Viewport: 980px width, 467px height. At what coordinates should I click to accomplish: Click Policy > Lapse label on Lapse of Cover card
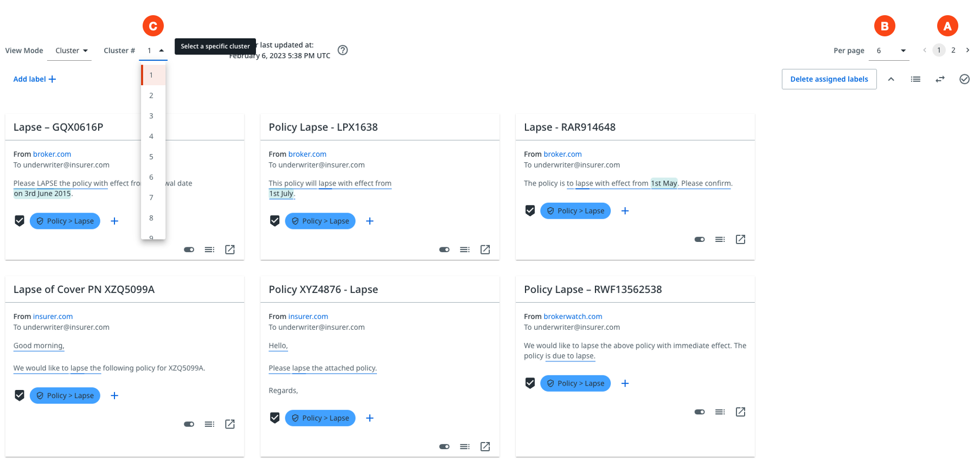click(65, 396)
